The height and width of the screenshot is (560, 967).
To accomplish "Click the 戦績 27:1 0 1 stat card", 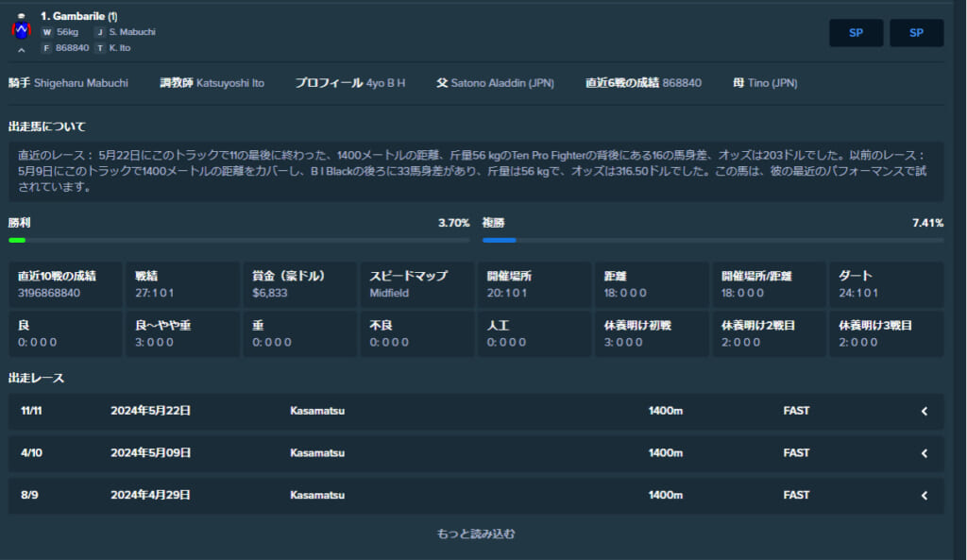I will coord(182,284).
